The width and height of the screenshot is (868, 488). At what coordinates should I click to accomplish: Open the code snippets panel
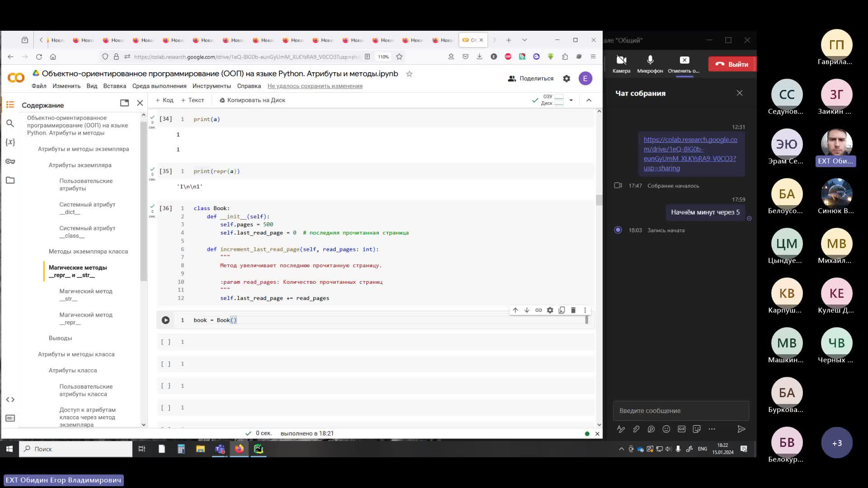pyautogui.click(x=10, y=399)
